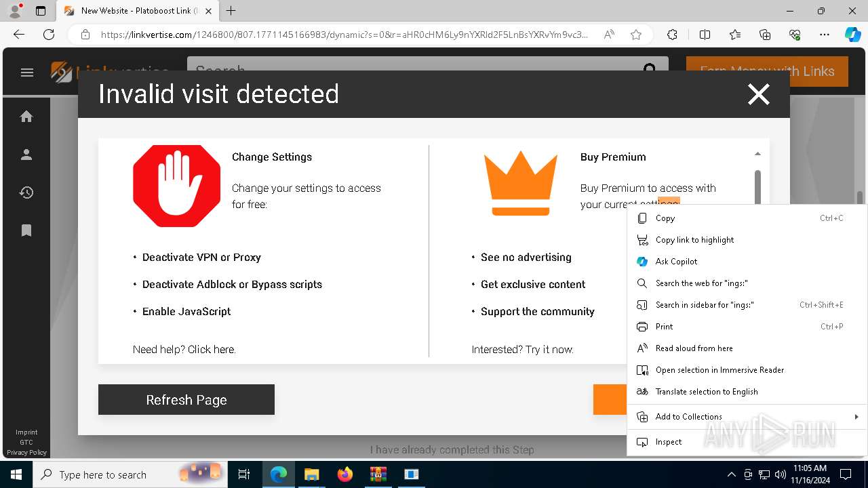
Task: Select Search in sidebar for "ings:"
Action: [747, 305]
